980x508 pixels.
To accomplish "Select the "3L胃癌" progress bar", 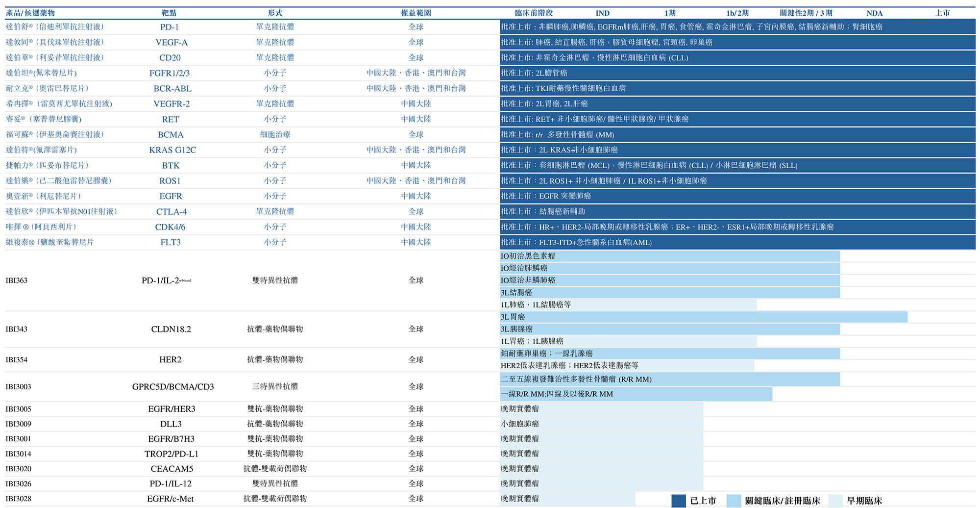I will point(704,317).
